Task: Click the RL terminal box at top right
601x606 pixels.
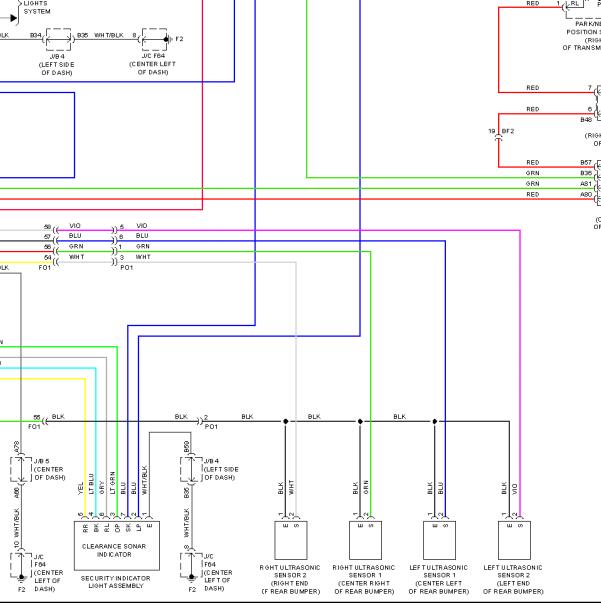Action: (574, 3)
